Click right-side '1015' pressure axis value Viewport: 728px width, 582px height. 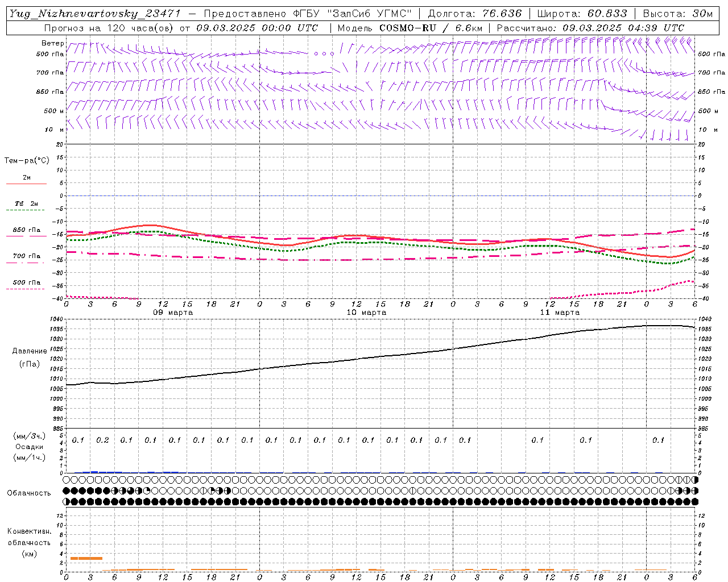click(704, 369)
